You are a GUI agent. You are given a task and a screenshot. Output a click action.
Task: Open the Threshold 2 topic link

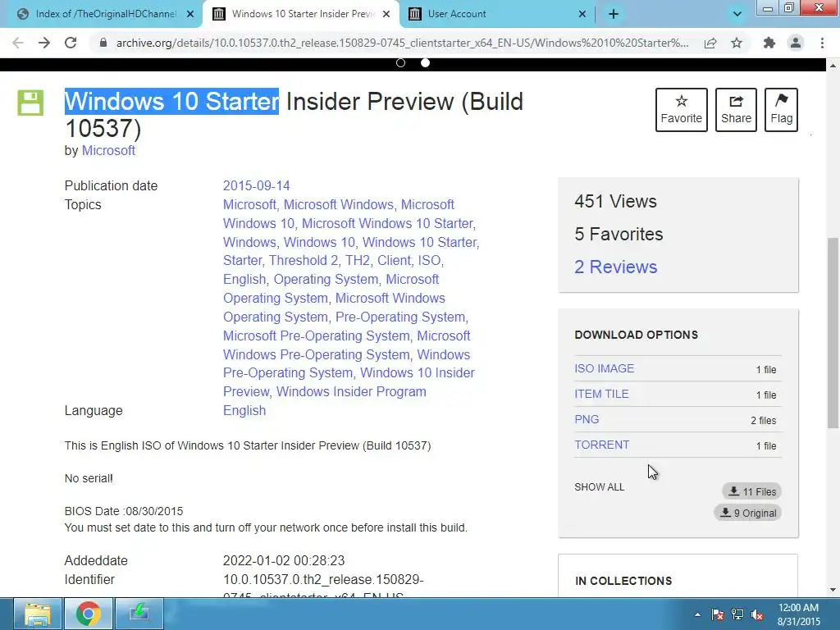(304, 260)
